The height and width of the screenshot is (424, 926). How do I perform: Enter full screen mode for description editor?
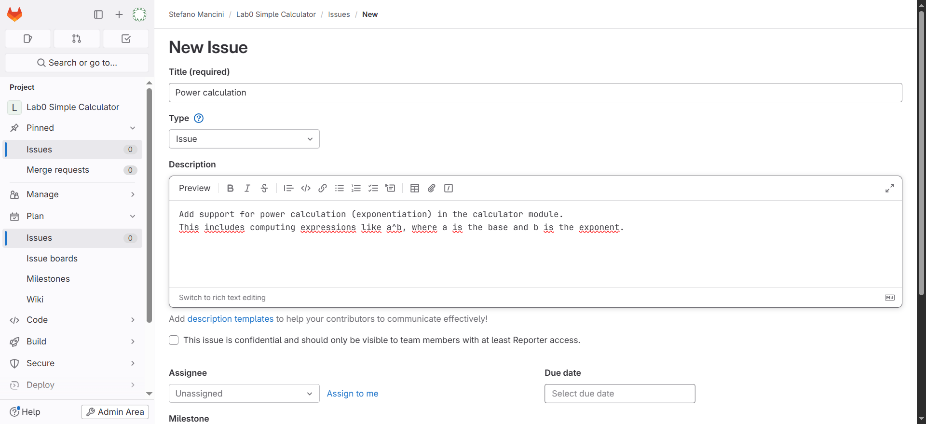[x=889, y=188]
